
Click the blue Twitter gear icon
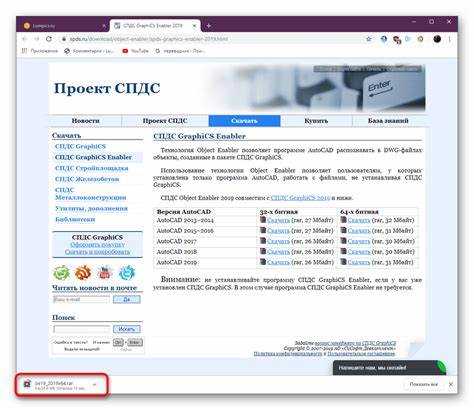(x=127, y=273)
